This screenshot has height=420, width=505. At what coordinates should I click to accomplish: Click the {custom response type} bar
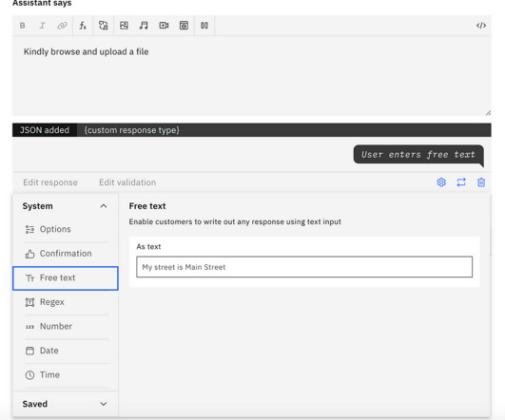[x=284, y=130]
